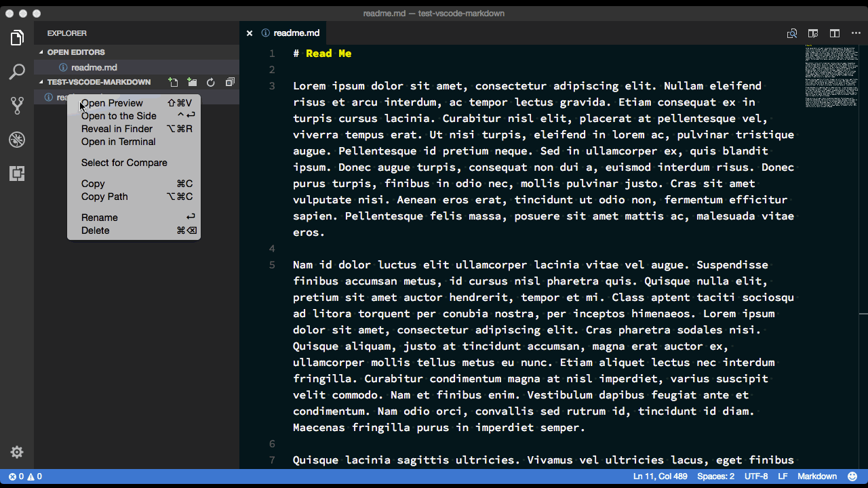868x488 pixels.
Task: Open the Debug view in activity bar
Action: point(17,140)
